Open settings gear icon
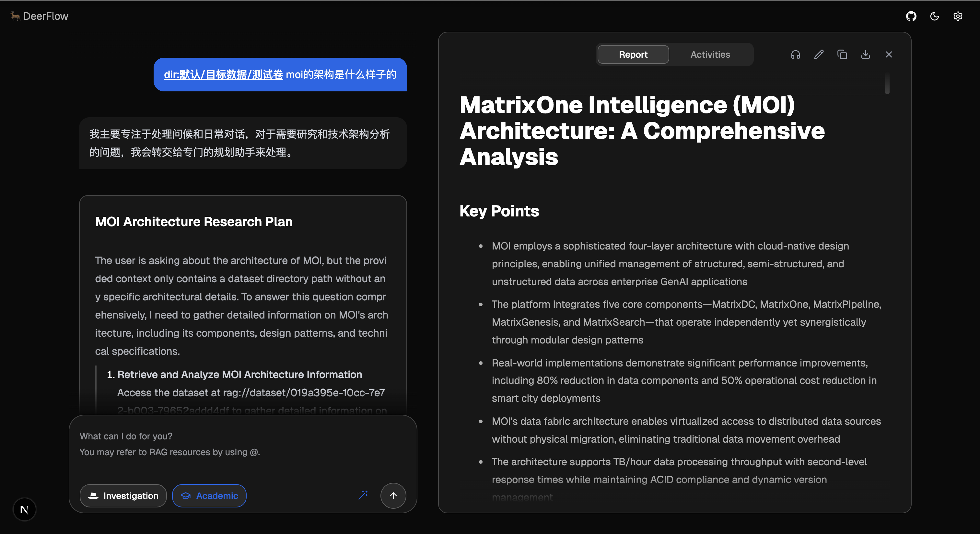The image size is (980, 534). (958, 16)
